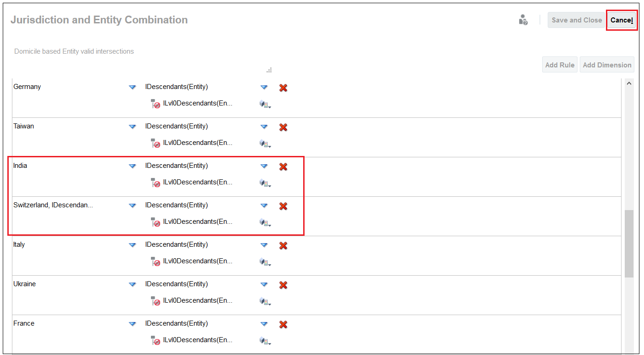Open Switzerland IDescendants(Entity) dropdown arrow
This screenshot has height=355, width=644.
pos(264,205)
